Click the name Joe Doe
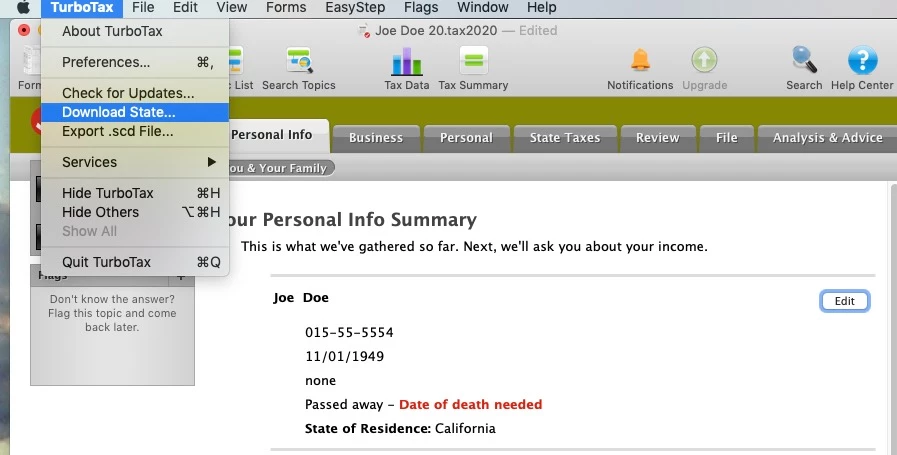 [301, 298]
